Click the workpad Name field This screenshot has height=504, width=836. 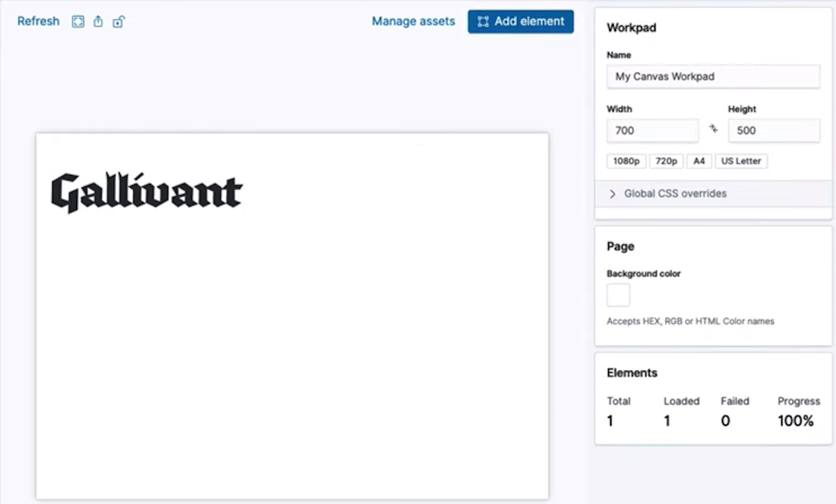[x=713, y=76]
